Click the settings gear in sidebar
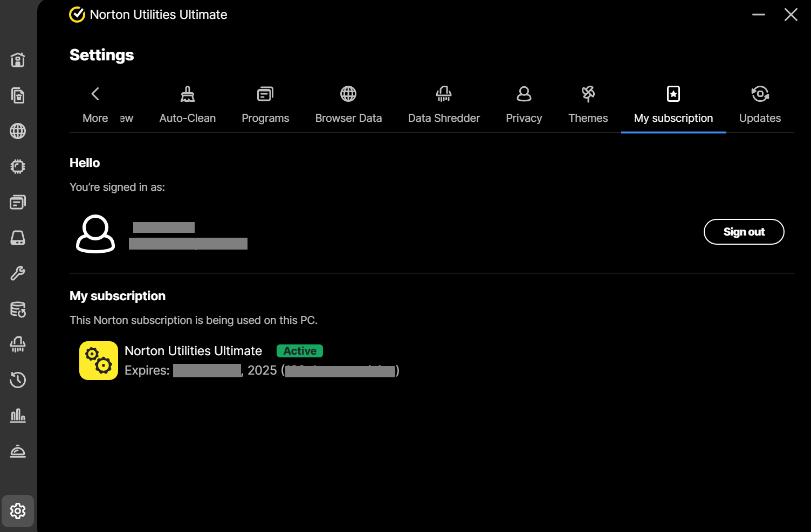Viewport: 811px width, 532px height. [18, 511]
